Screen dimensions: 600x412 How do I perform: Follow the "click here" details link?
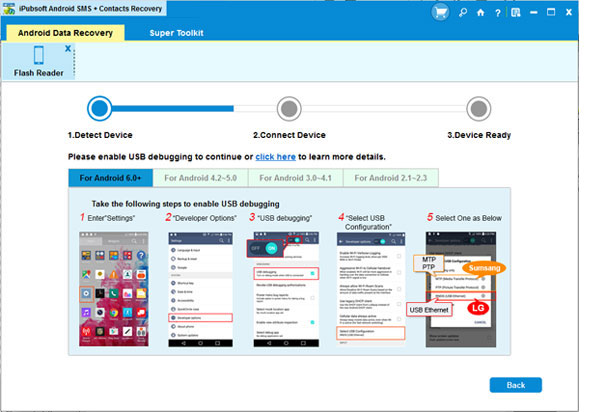point(275,157)
